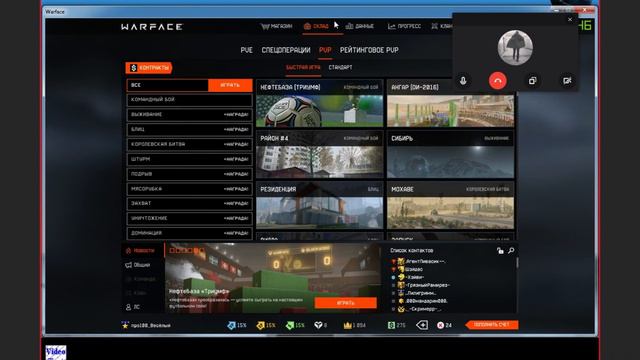The height and width of the screenshot is (360, 640).
Task: Select the PVP tab
Action: [325, 50]
